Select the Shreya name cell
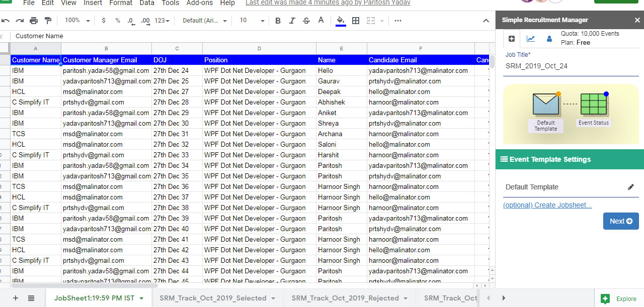 tap(342, 123)
